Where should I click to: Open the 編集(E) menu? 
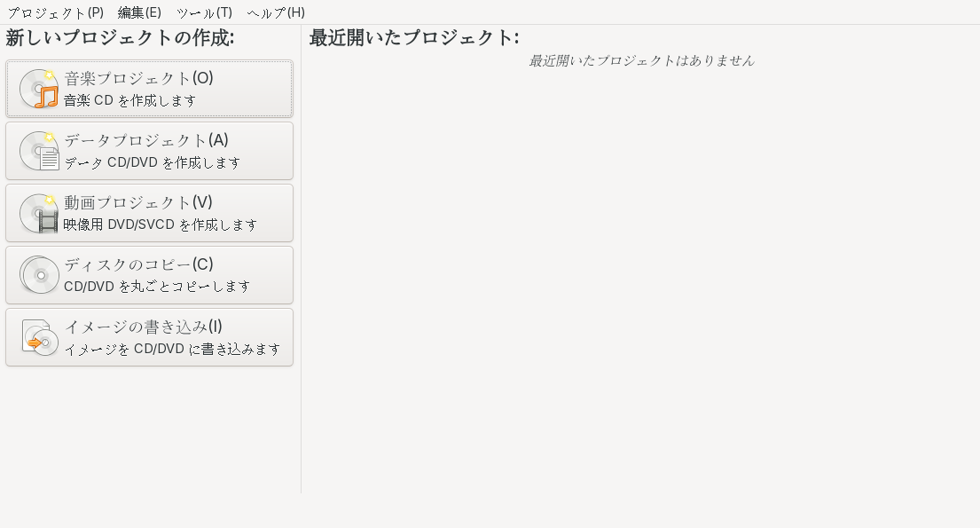click(x=139, y=12)
